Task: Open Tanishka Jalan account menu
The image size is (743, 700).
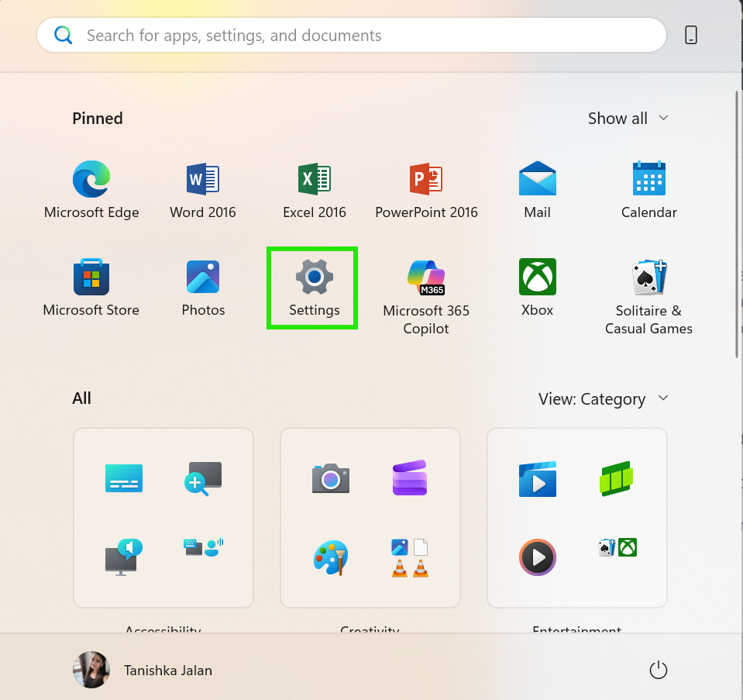Action: pyautogui.click(x=143, y=670)
